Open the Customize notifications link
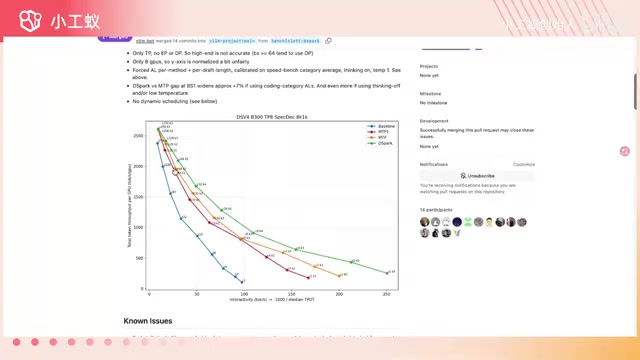Screen dimensions: 640x360 524,164
